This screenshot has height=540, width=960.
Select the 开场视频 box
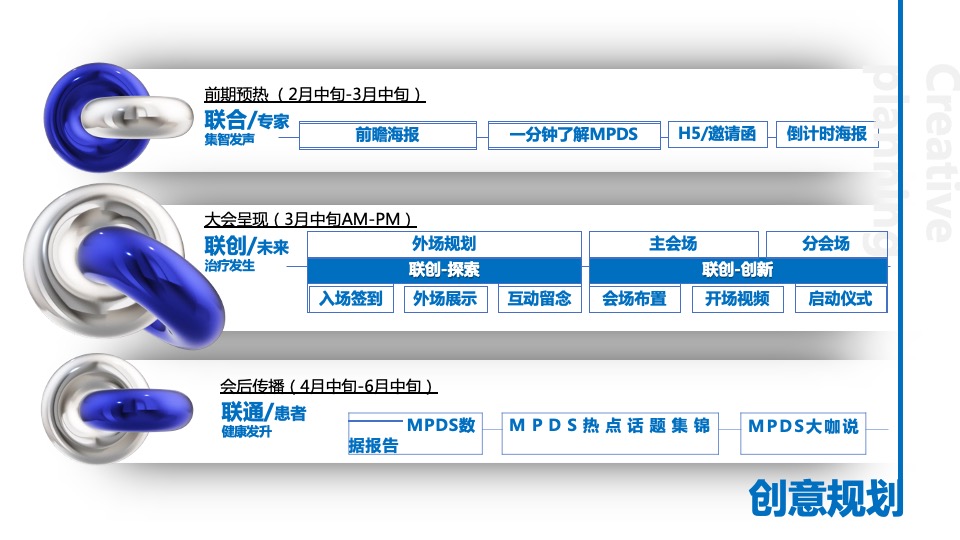pos(738,299)
